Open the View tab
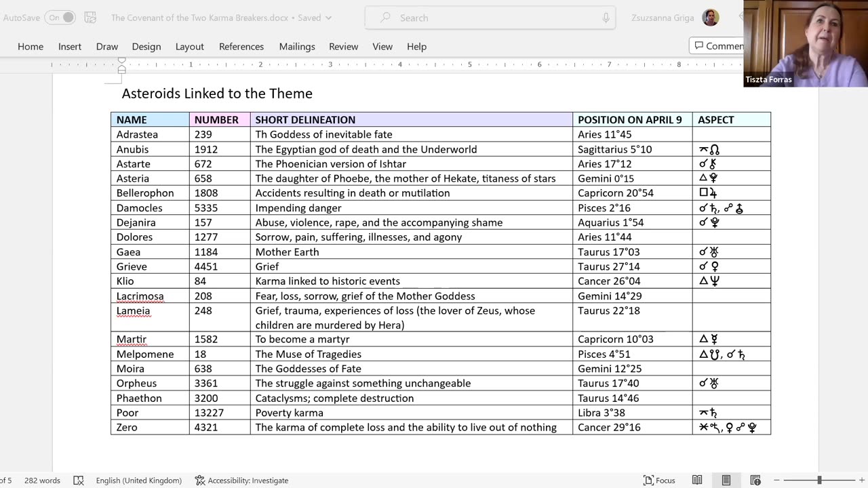Image resolution: width=868 pixels, height=488 pixels. [382, 47]
